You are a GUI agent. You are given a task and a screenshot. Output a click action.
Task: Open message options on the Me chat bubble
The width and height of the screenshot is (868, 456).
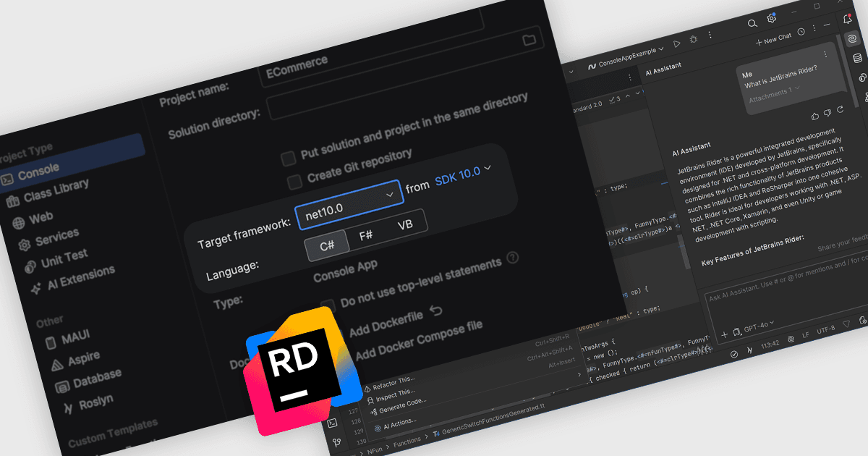point(825,55)
